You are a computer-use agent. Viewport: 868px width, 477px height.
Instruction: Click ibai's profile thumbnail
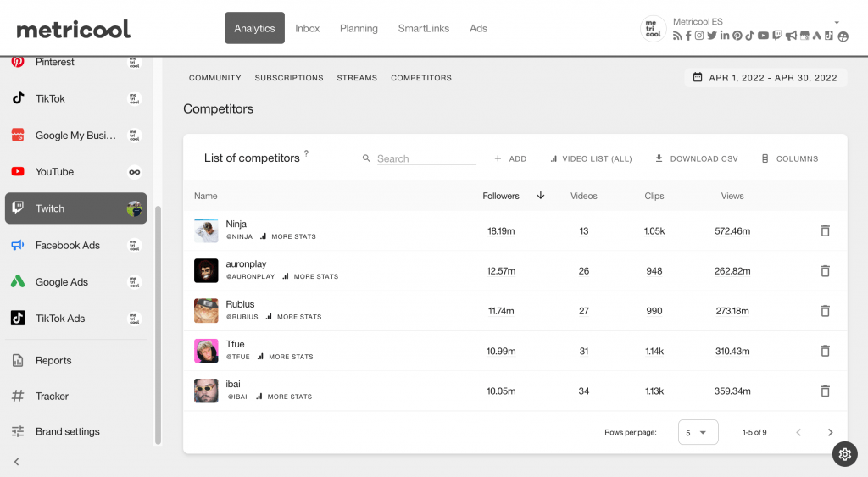[206, 391]
